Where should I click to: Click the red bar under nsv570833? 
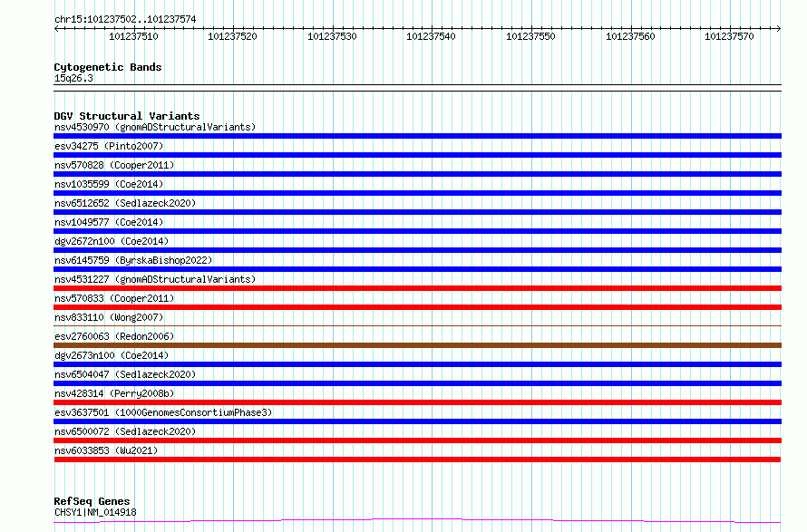tap(417, 307)
